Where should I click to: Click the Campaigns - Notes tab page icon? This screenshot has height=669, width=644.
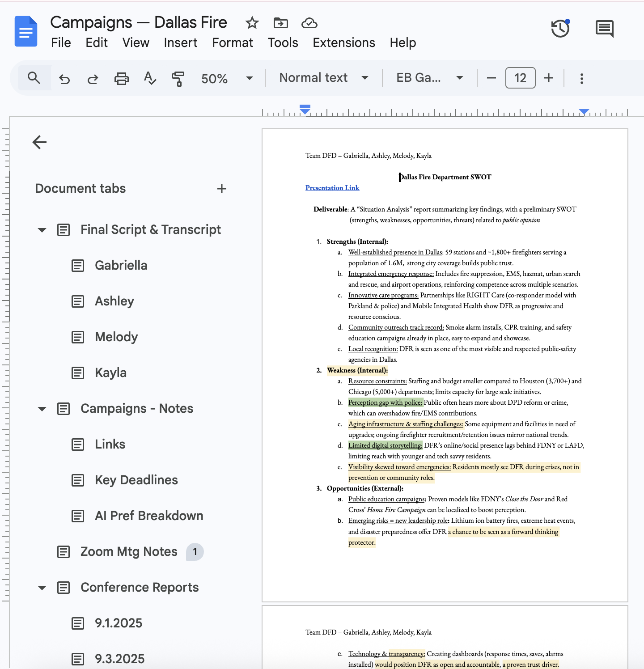64,409
